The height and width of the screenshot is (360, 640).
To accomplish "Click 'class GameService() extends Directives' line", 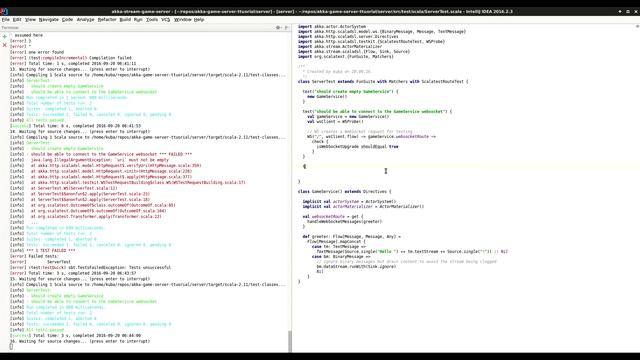I will 344,191.
